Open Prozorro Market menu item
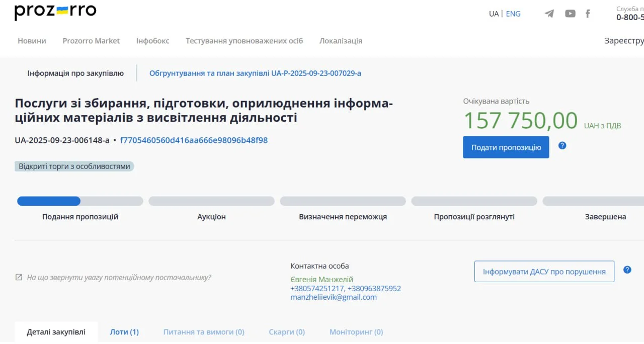The image size is (644, 344). pos(91,41)
